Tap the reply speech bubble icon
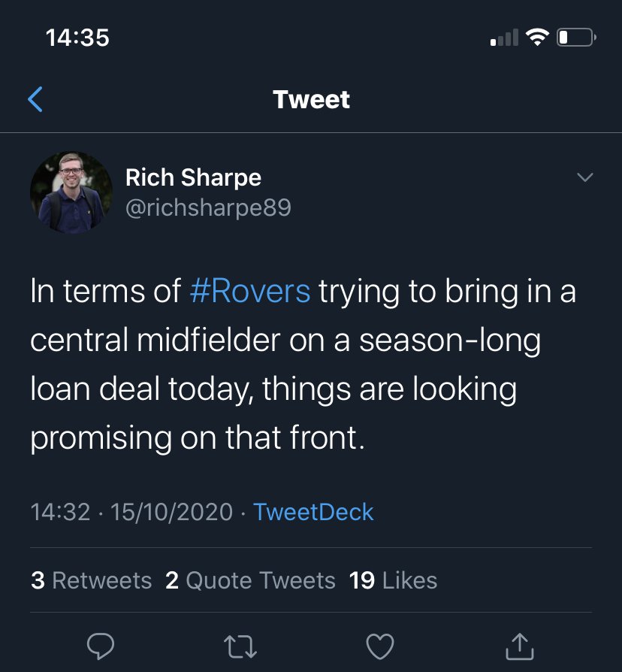 (x=100, y=646)
